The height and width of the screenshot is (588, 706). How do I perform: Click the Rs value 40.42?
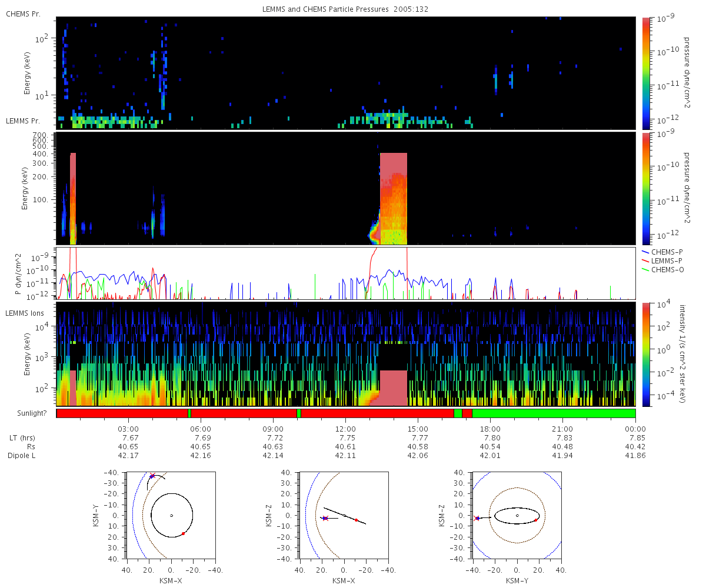point(635,447)
